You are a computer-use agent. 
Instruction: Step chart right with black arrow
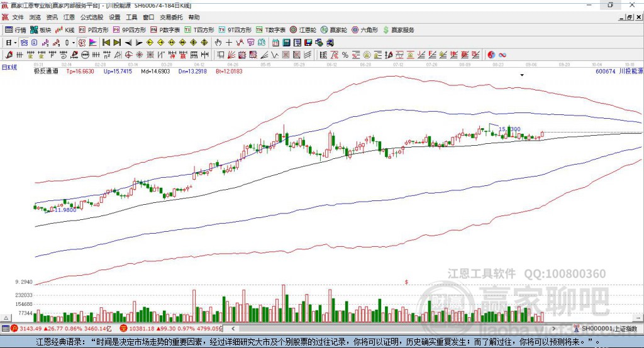click(x=139, y=43)
